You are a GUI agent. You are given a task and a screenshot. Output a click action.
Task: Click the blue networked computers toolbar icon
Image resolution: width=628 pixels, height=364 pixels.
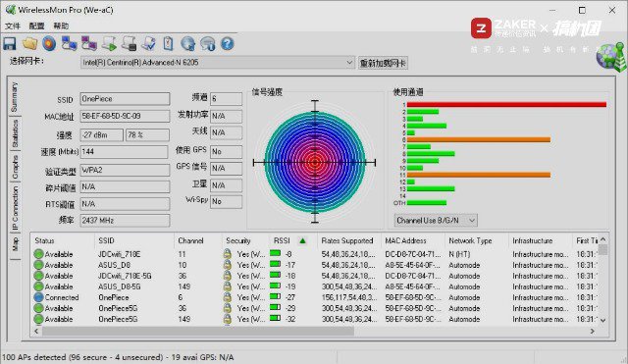pos(70,43)
